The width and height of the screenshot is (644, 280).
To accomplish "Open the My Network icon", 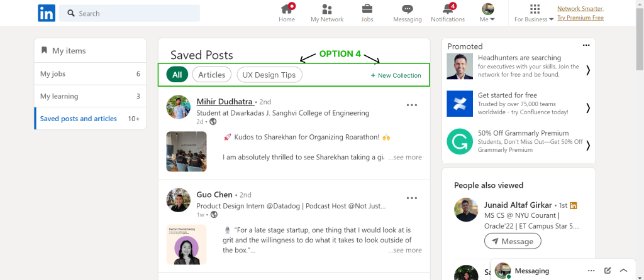I will pyautogui.click(x=327, y=9).
